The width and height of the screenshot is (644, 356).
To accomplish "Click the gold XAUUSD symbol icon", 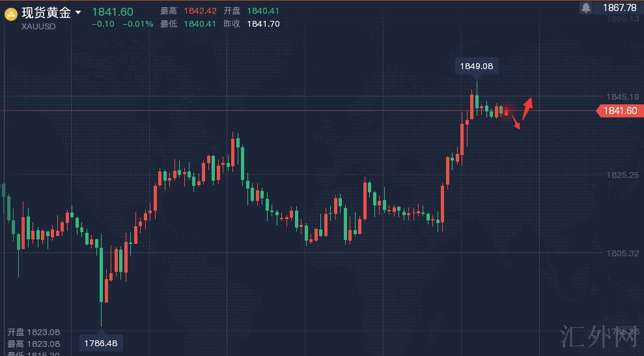I will pos(11,13).
